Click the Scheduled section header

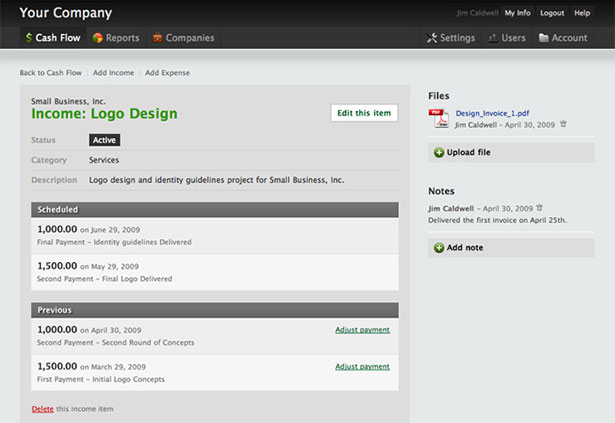tap(215, 210)
